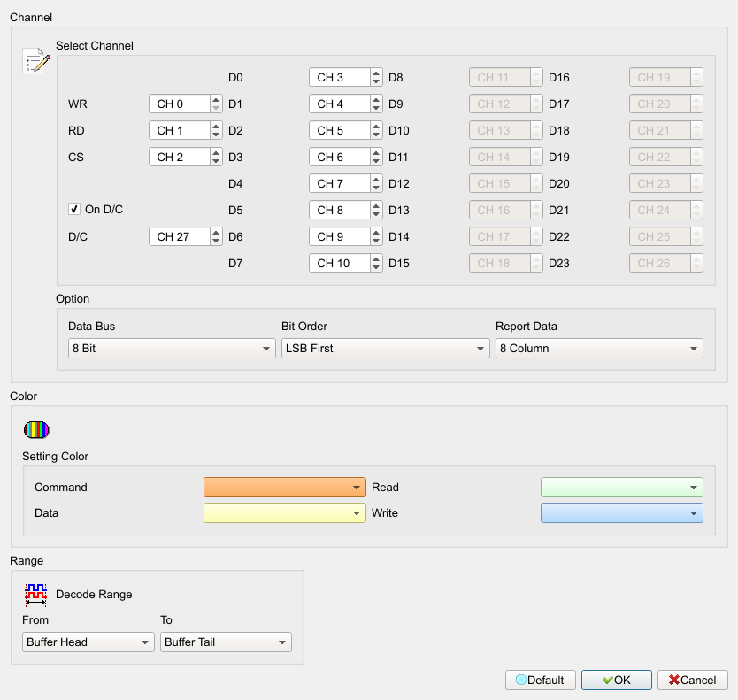The width and height of the screenshot is (738, 700).
Task: Click the Decode Range waveform icon
Action: coord(35,595)
